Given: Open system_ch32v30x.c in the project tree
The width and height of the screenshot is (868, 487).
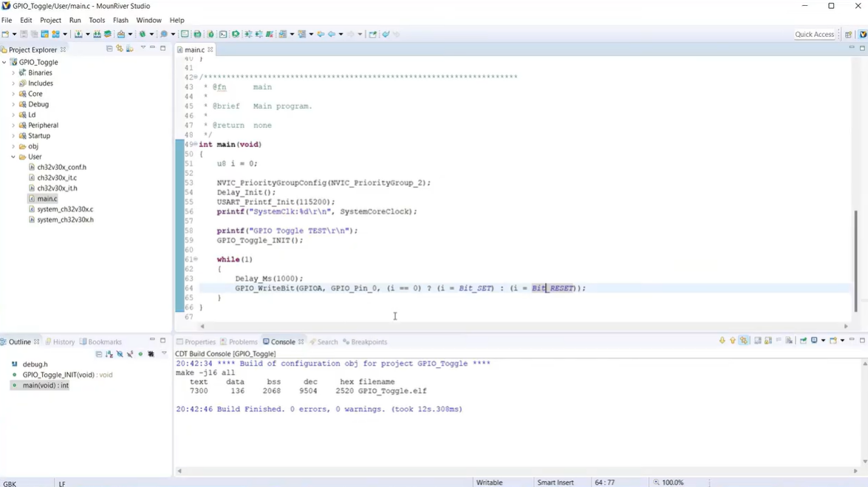Looking at the screenshot, I should [65, 209].
